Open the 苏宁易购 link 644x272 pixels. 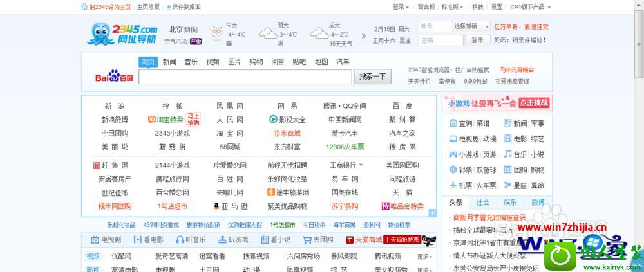(345, 206)
